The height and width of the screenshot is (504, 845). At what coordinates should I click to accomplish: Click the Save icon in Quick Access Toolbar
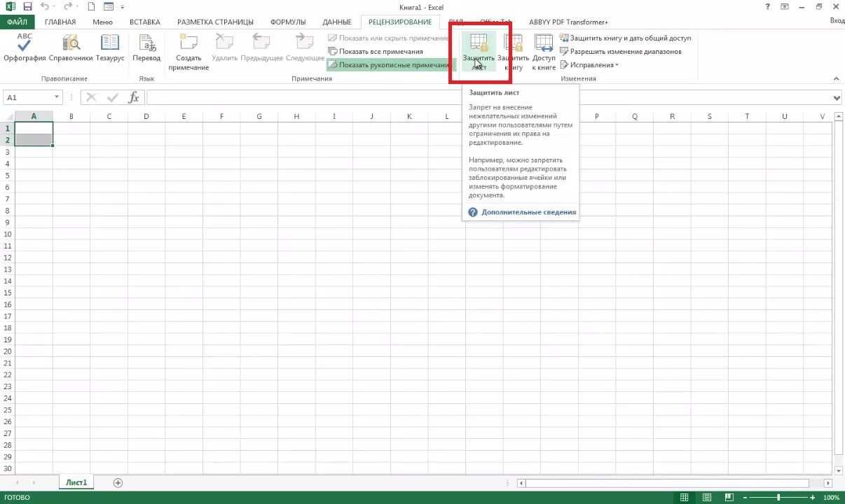click(27, 6)
